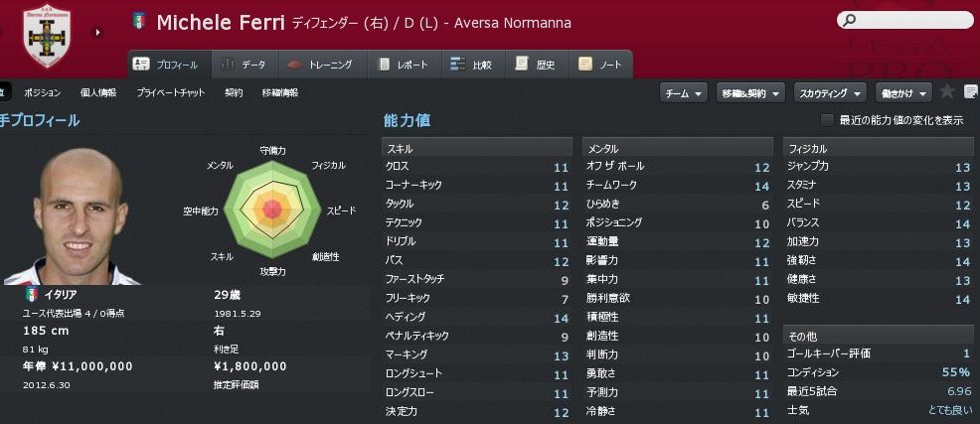
Task: Click the 契約 submenu link
Action: 234,92
